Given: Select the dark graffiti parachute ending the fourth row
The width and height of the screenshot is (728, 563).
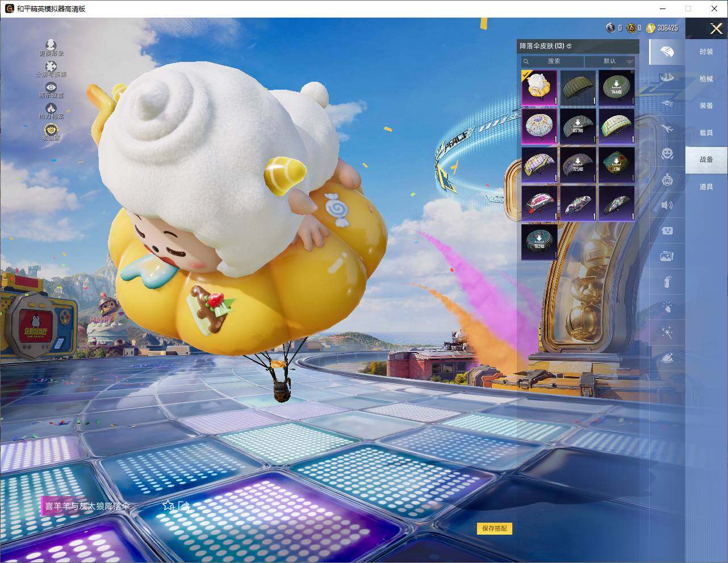Looking at the screenshot, I should 617,203.
